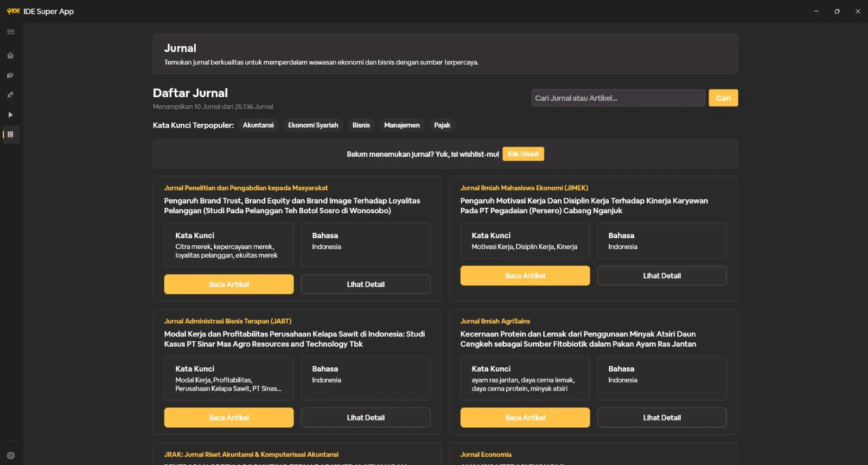This screenshot has width=868, height=465.
Task: Click 'Modal Kerja, Profitabilitas' keywords text
Action: (228, 385)
